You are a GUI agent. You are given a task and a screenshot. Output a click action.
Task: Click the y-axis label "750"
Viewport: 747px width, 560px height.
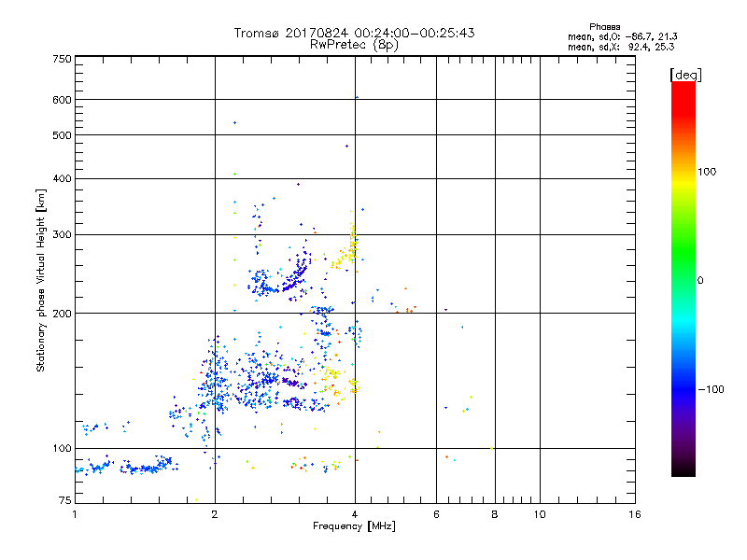click(62, 59)
